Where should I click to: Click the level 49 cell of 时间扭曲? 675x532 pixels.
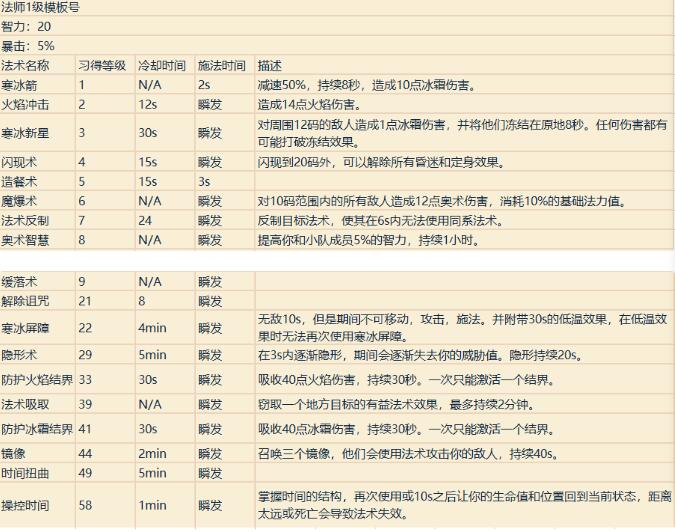pos(85,473)
